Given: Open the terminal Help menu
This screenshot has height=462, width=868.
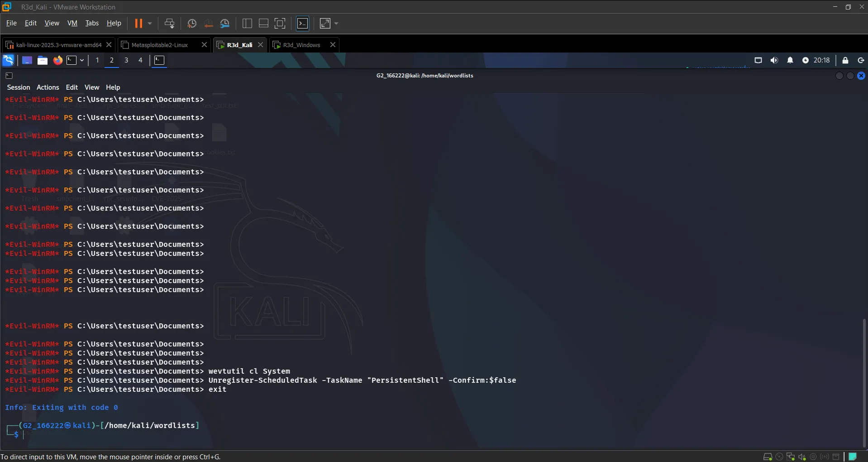Looking at the screenshot, I should click(113, 87).
